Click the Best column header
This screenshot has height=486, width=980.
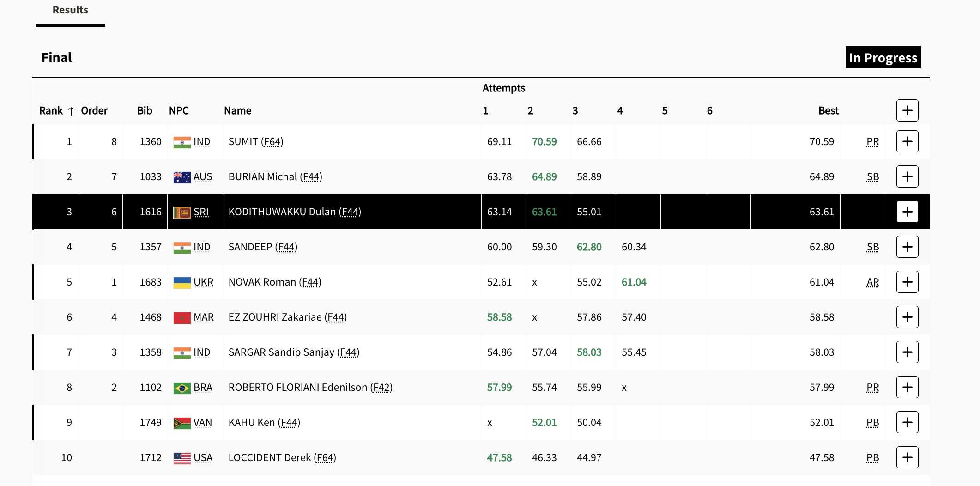point(828,111)
